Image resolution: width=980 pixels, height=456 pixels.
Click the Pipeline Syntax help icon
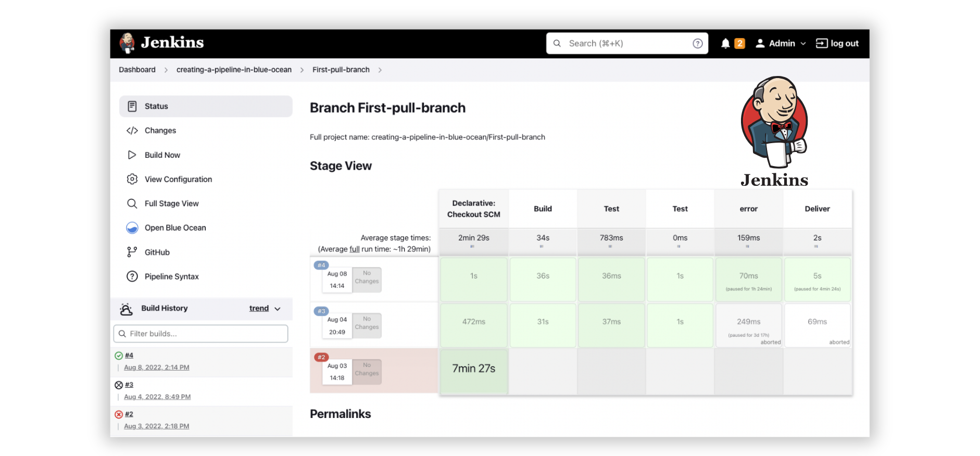coord(132,276)
